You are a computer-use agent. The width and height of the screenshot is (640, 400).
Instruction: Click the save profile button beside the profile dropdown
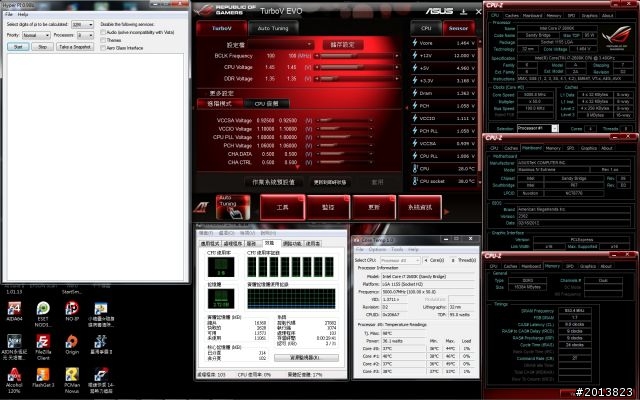(343, 44)
